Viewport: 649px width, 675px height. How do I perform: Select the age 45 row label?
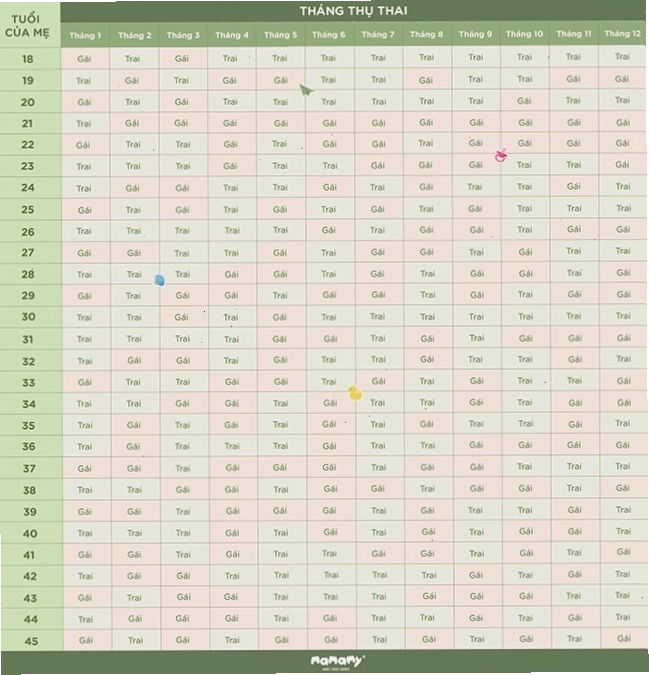31,641
